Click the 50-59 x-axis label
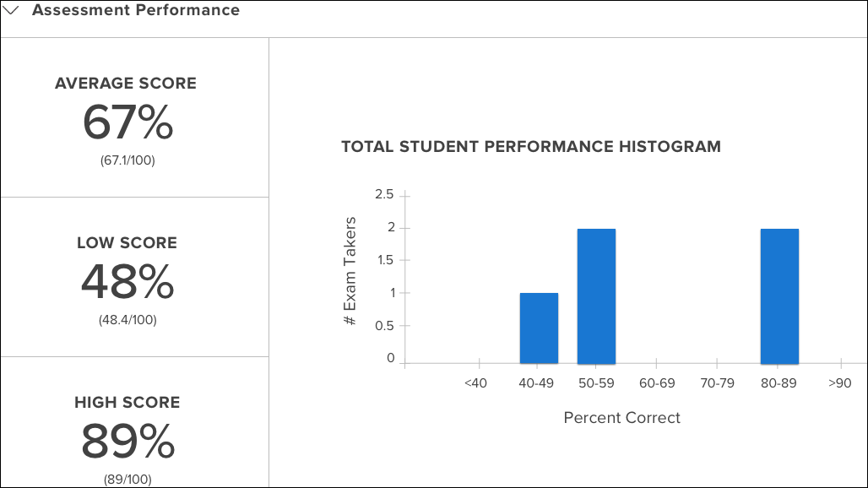 (596, 382)
